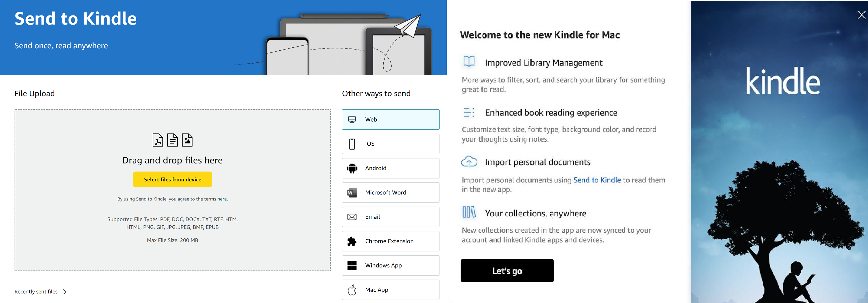Click the puzzle piece icon for Chrome Extension

[352, 241]
